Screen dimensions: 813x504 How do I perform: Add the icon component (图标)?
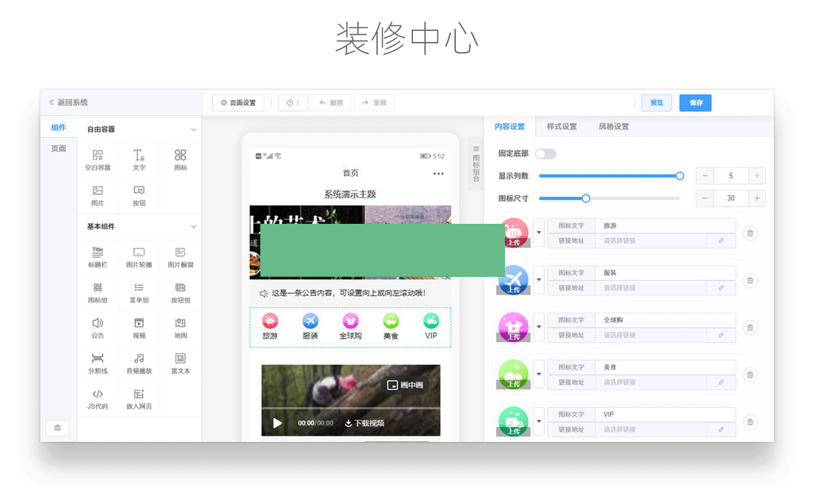180,160
